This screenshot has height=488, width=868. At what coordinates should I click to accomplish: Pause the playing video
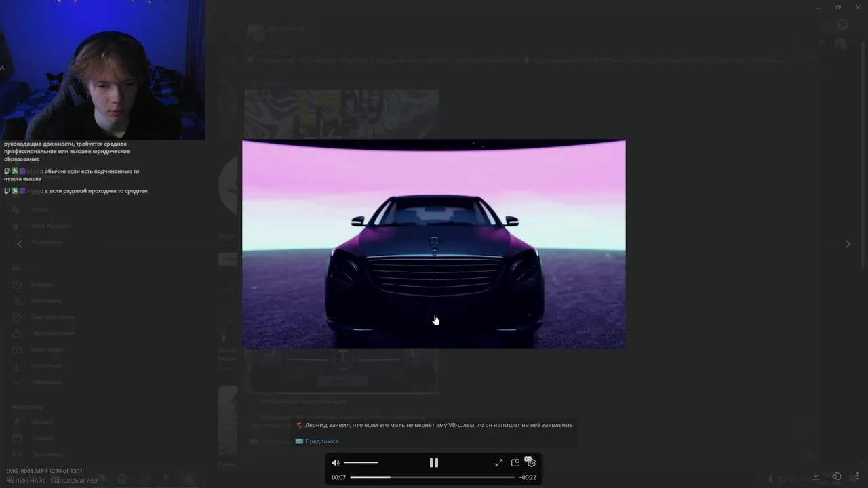click(x=434, y=463)
